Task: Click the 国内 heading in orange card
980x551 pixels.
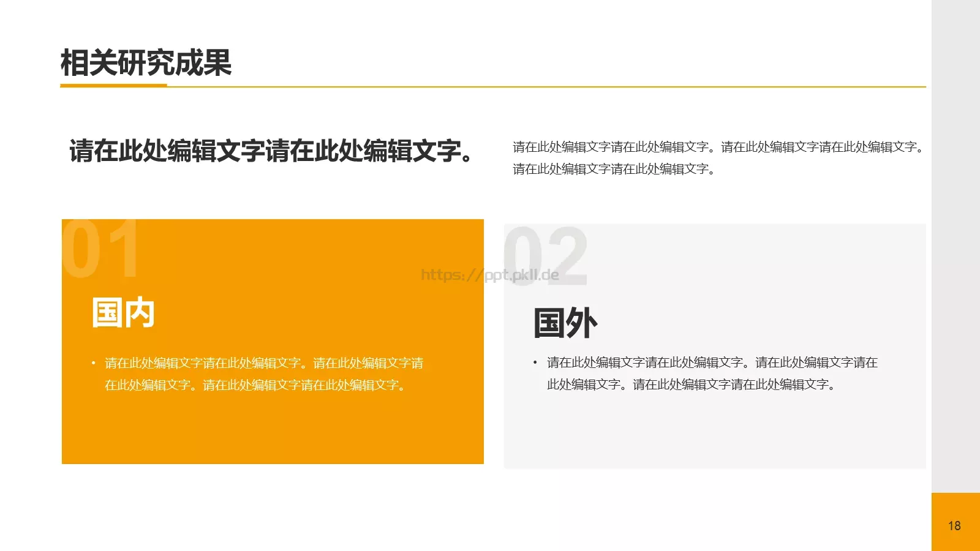Action: click(x=123, y=313)
